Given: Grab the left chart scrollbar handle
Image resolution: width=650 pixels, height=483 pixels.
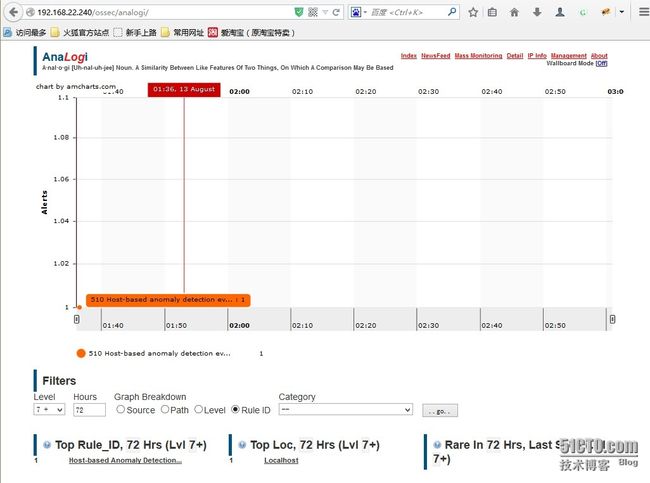Looking at the screenshot, I should 77,319.
